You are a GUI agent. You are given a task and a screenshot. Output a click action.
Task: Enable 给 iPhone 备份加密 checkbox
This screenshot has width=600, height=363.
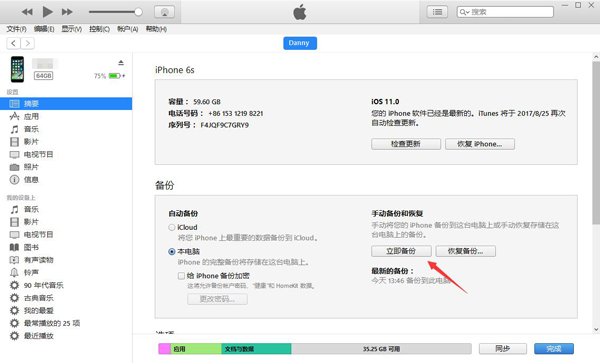coord(181,276)
